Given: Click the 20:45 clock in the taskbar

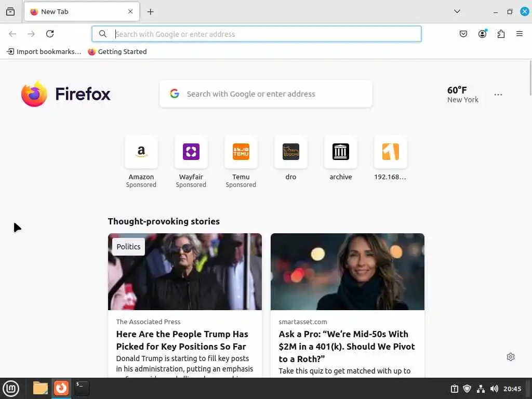Looking at the screenshot, I should point(512,389).
